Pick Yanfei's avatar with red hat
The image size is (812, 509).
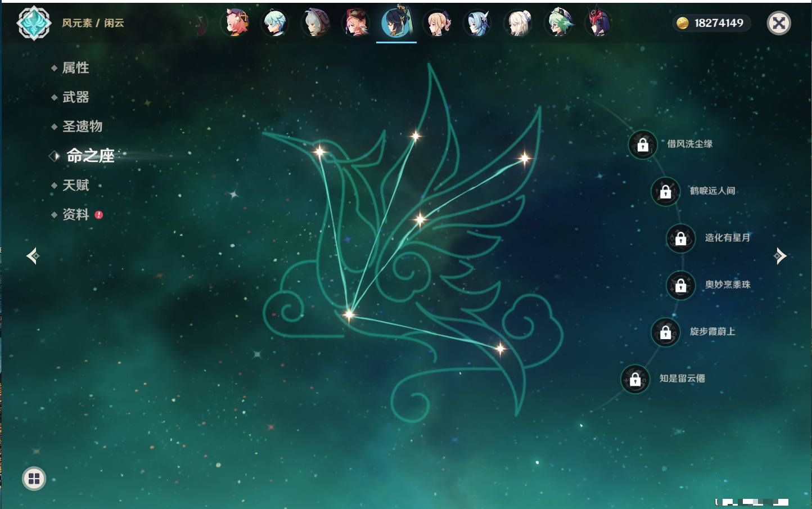[357, 23]
